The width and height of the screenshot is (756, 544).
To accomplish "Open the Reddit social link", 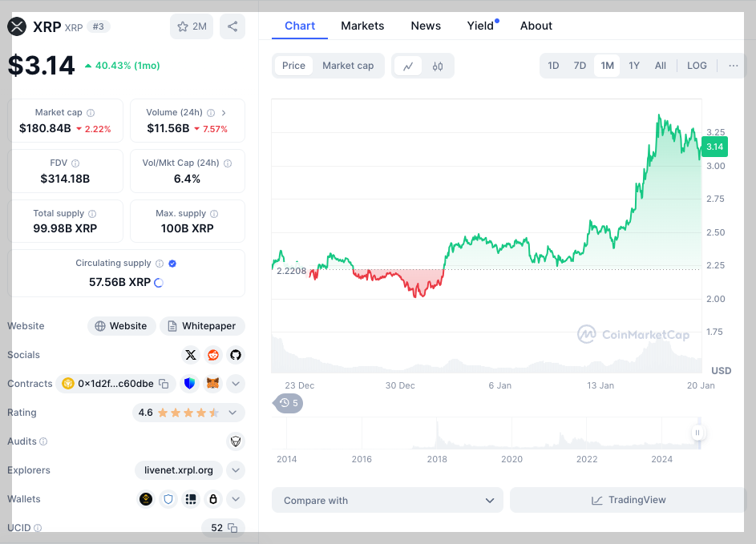I will pyautogui.click(x=213, y=355).
